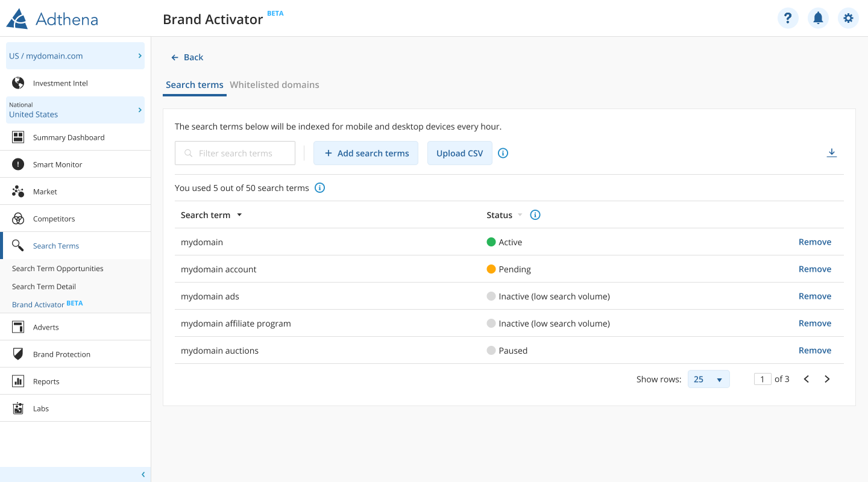The height and width of the screenshot is (482, 868).
Task: Remove the mydomain auctions search term
Action: pos(814,351)
